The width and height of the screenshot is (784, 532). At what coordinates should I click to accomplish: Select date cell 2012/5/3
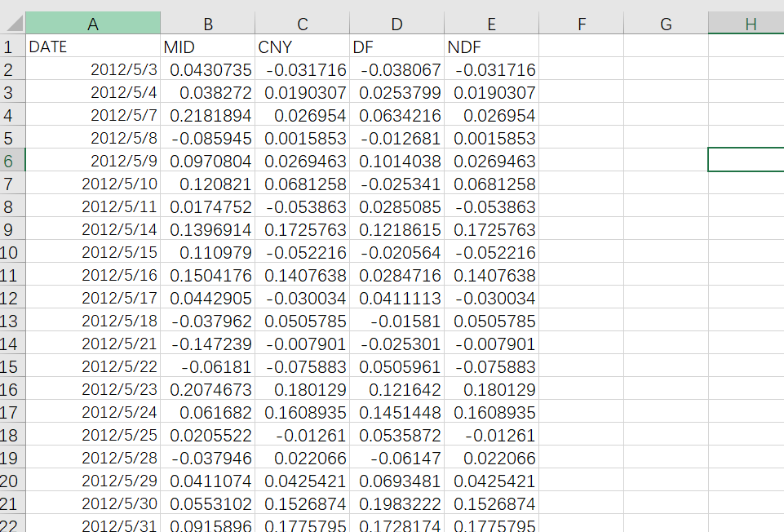click(x=93, y=69)
